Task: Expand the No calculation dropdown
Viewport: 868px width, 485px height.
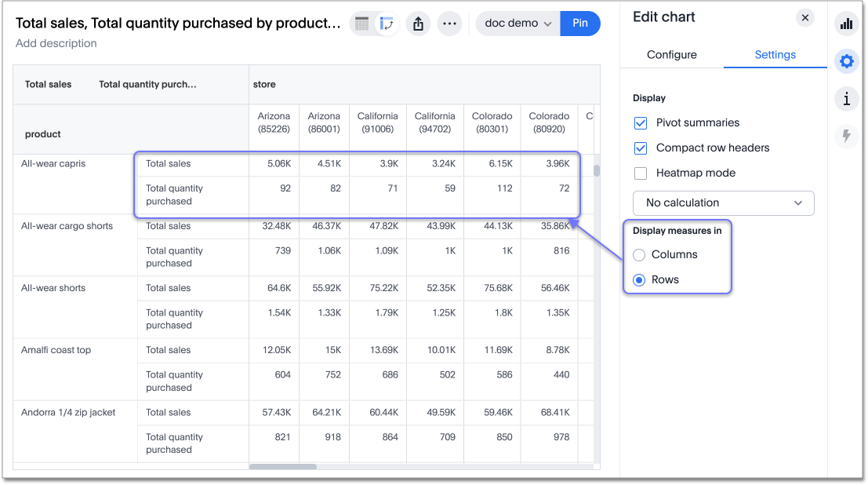Action: (x=723, y=203)
